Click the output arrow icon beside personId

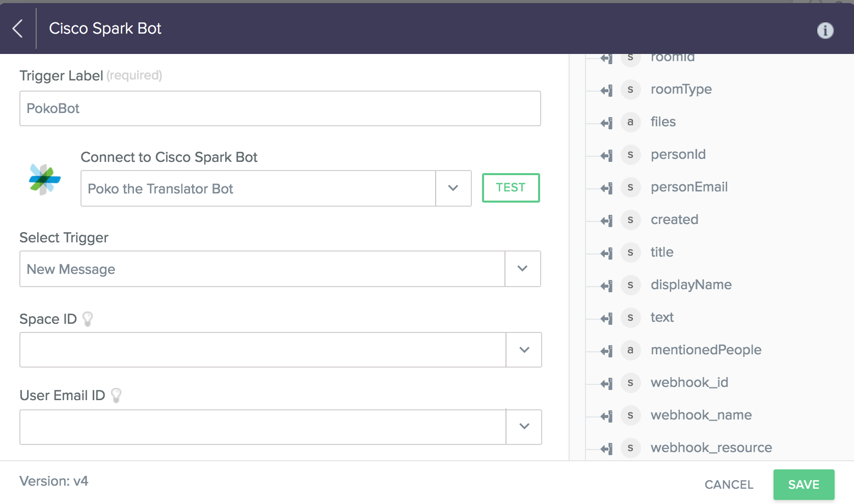[x=606, y=155]
